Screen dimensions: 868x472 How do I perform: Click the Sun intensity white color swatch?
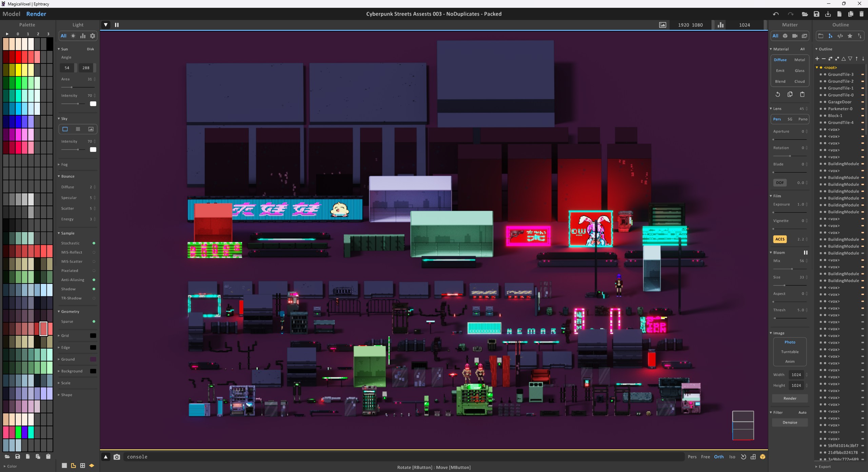click(93, 104)
